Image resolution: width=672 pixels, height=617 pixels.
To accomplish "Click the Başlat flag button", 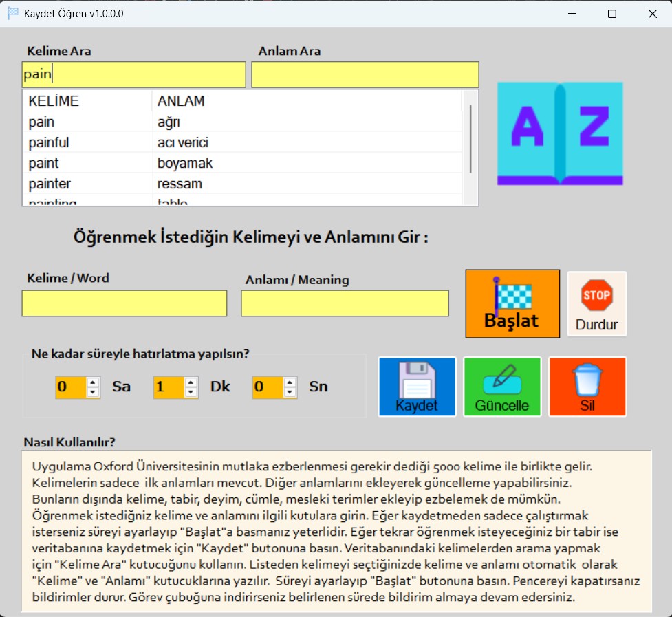I will point(512,303).
